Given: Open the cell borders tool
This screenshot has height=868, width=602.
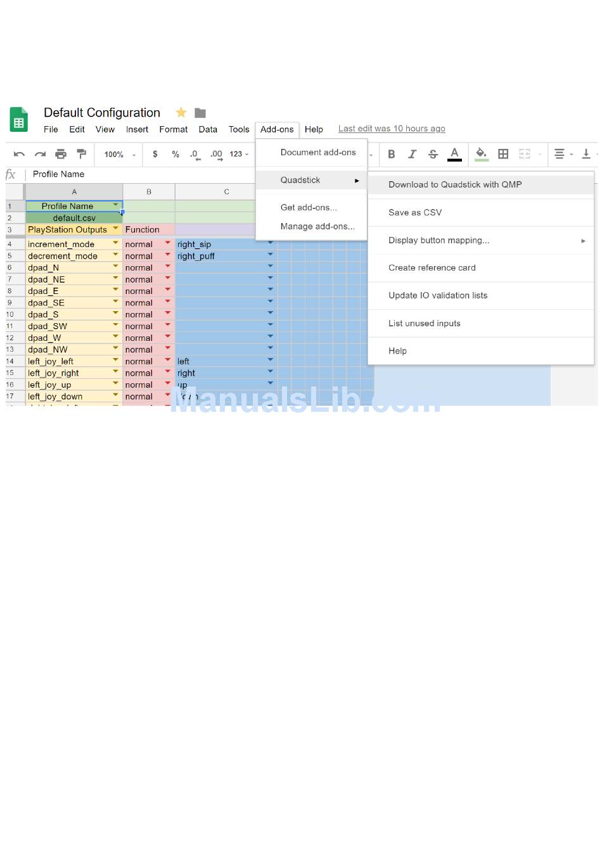Looking at the screenshot, I should click(503, 154).
